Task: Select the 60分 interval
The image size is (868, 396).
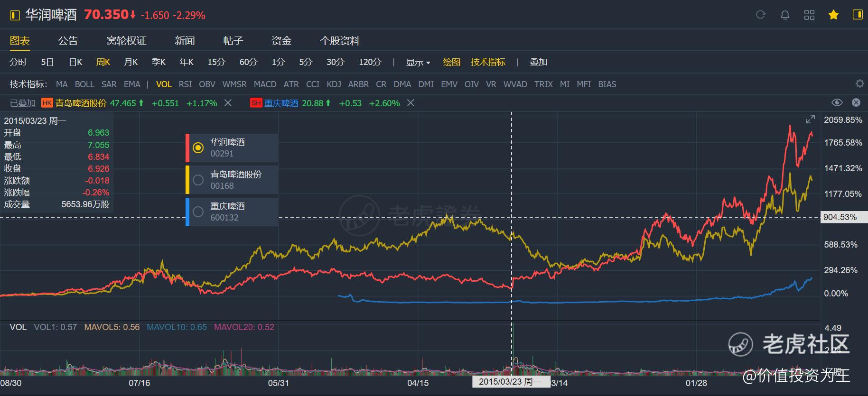Action: [x=248, y=62]
